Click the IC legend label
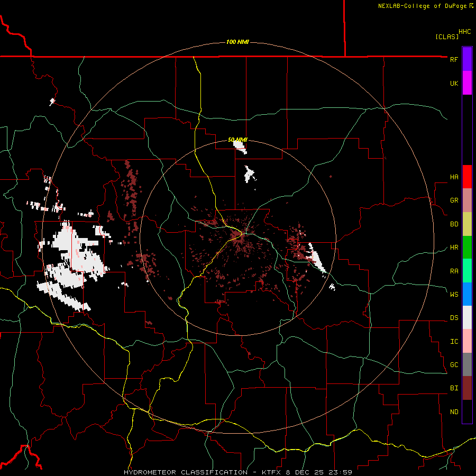Screen dimensions: 476x476 (454, 342)
